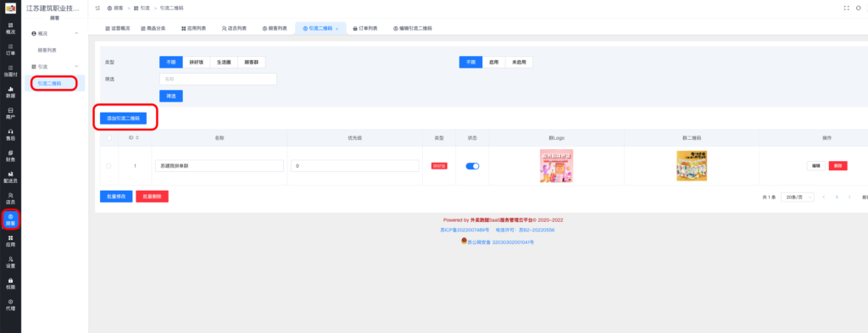Tick the checkbox for row ID 1
This screenshot has height=333, width=868.
(108, 165)
